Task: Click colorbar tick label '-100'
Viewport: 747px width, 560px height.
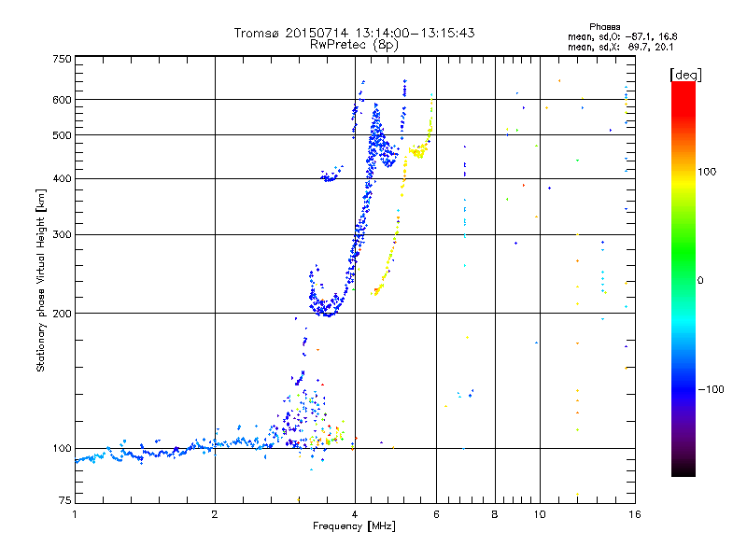Action: 711,389
